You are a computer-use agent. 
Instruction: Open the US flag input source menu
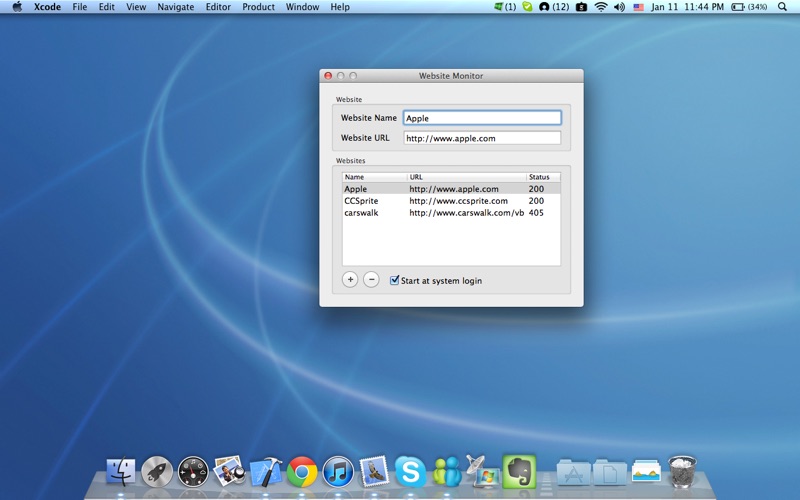(x=638, y=7)
